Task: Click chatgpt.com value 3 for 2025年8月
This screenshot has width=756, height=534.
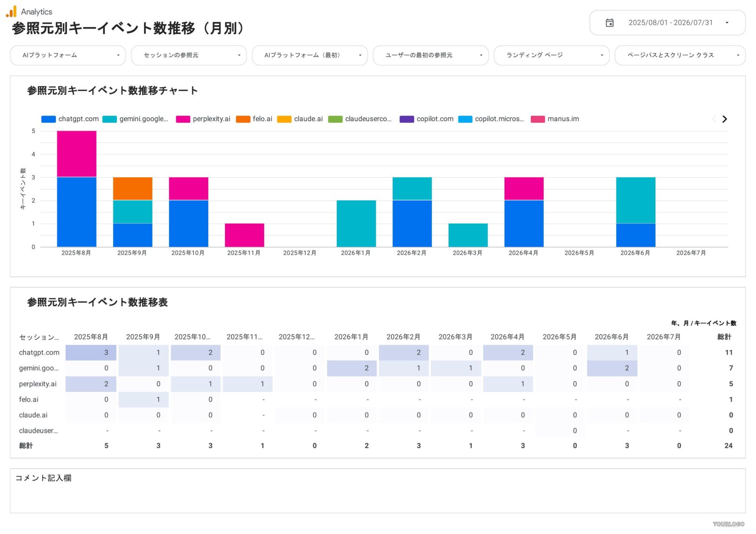Action: click(x=91, y=353)
